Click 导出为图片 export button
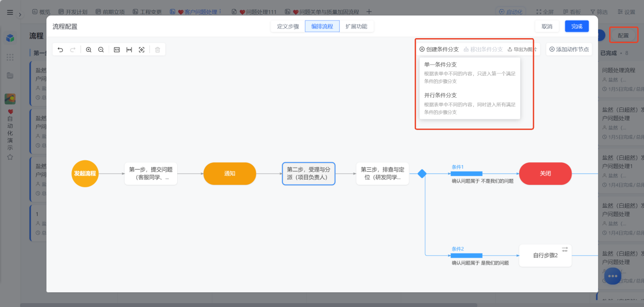644x307 pixels. pos(522,49)
